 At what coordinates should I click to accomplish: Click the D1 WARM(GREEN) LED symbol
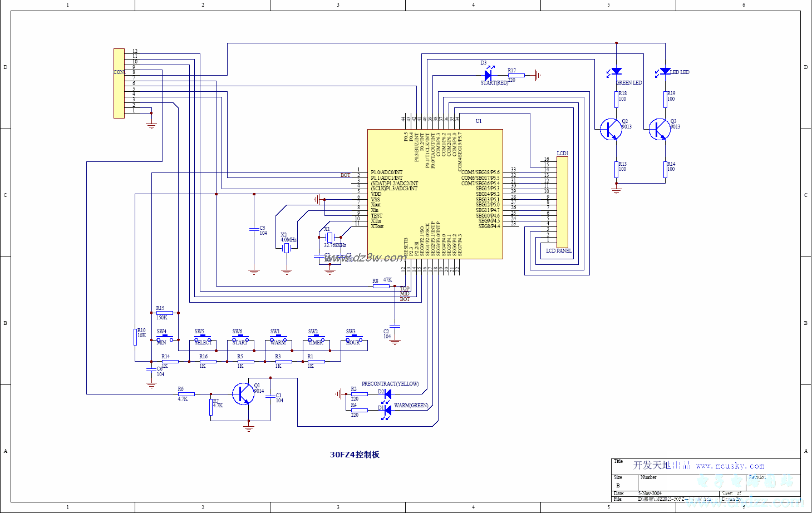tap(387, 410)
